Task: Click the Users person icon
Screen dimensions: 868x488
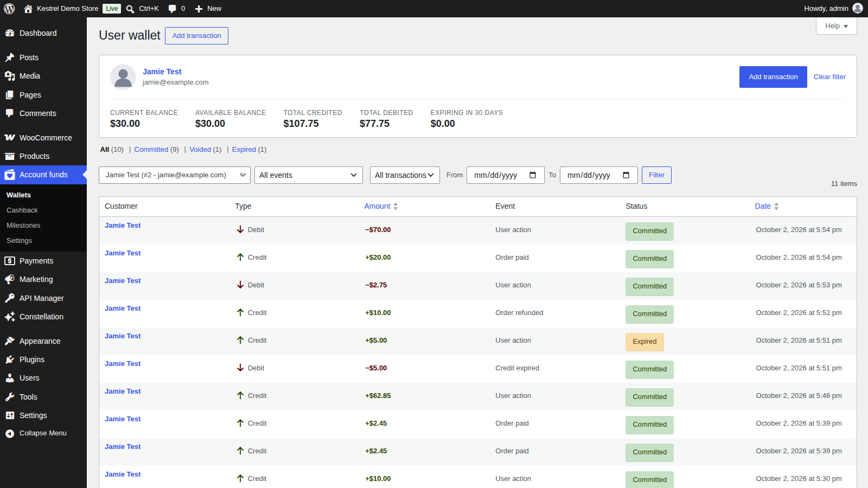Action: tap(10, 378)
